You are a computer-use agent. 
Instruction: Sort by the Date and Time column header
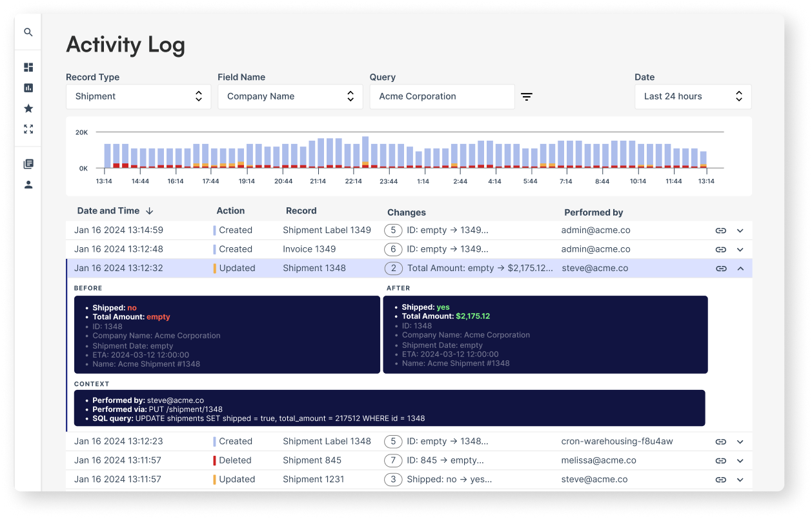click(108, 210)
